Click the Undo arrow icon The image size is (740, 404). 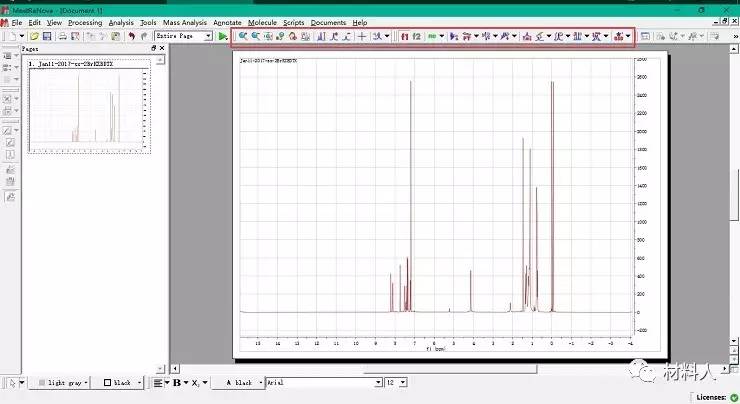pyautogui.click(x=131, y=36)
